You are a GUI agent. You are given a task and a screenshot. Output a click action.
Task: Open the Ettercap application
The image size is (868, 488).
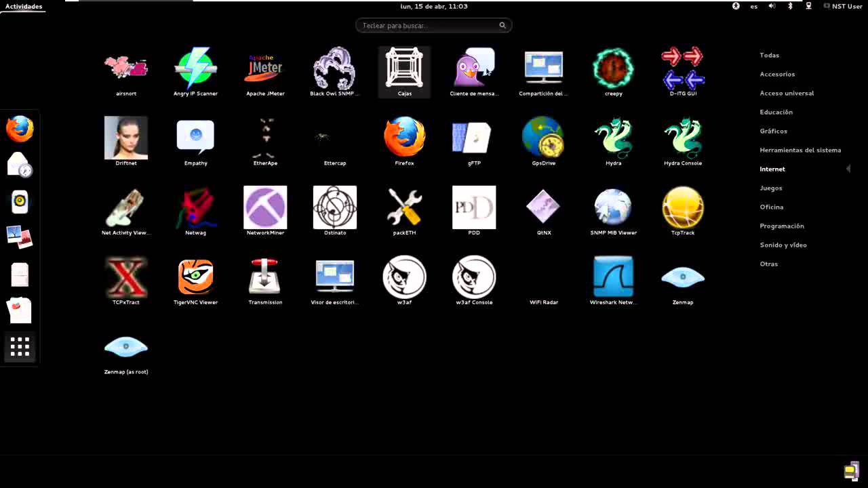point(334,142)
